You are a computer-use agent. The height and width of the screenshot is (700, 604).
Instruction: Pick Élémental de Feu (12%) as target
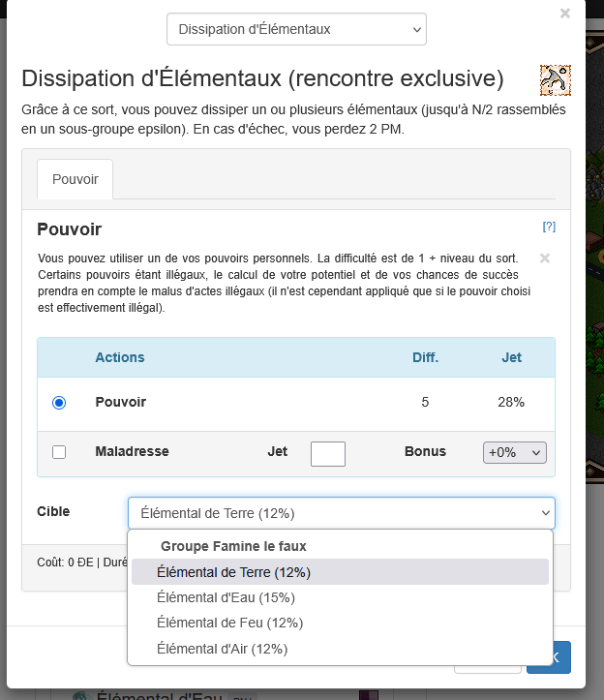coord(229,623)
